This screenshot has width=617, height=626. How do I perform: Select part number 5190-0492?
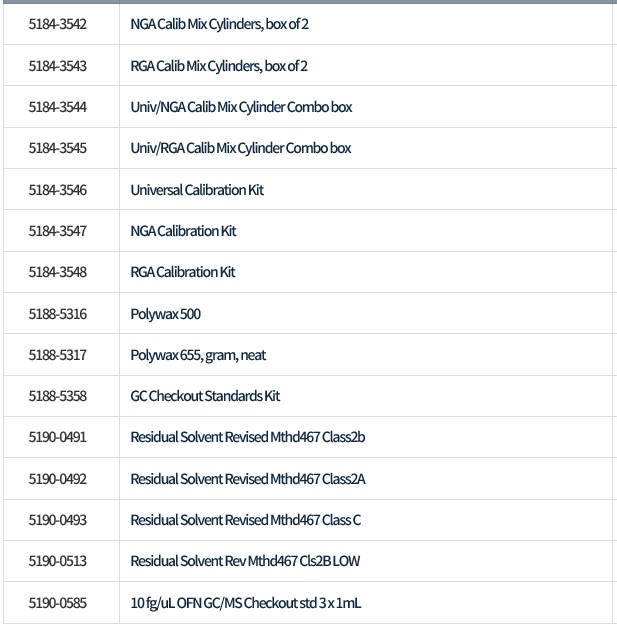(57, 479)
